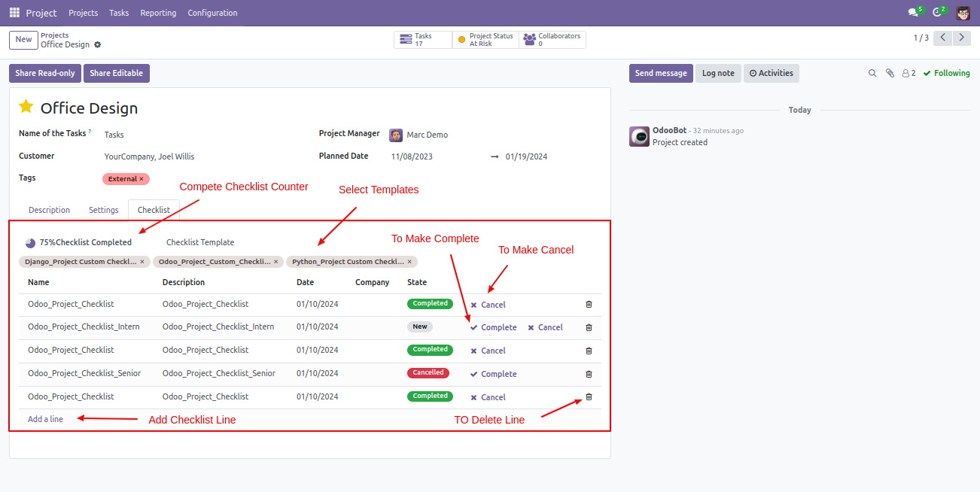Delete the last Odoo_Project_Checklist line with trash icon
This screenshot has width=980, height=492.
click(x=589, y=396)
